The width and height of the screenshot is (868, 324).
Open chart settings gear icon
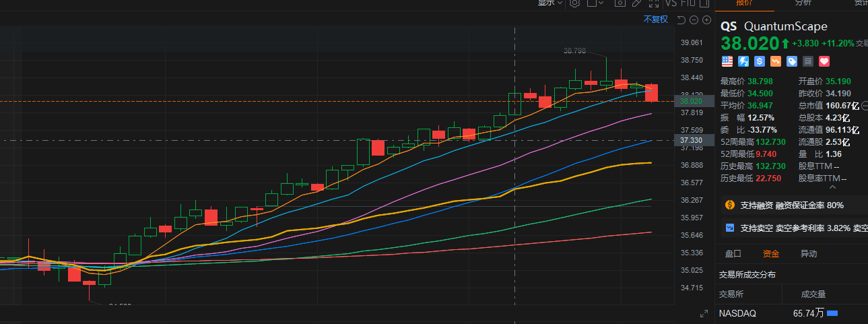(575, 3)
